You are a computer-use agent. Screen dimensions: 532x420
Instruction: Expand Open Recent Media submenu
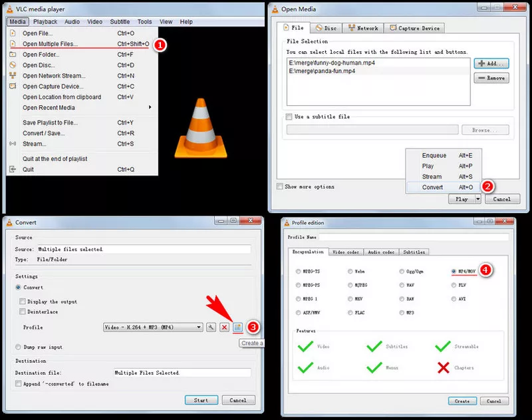[82, 108]
